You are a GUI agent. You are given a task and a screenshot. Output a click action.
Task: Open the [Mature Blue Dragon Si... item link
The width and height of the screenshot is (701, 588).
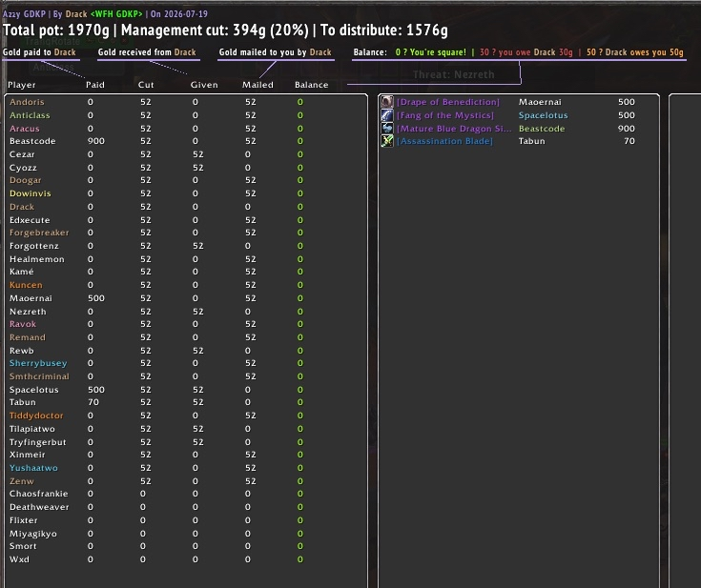point(454,129)
